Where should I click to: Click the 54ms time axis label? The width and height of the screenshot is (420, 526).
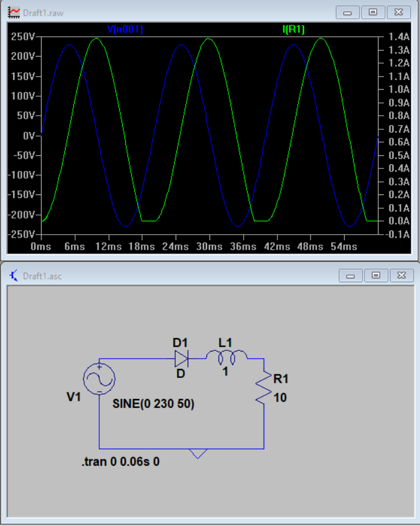click(344, 247)
